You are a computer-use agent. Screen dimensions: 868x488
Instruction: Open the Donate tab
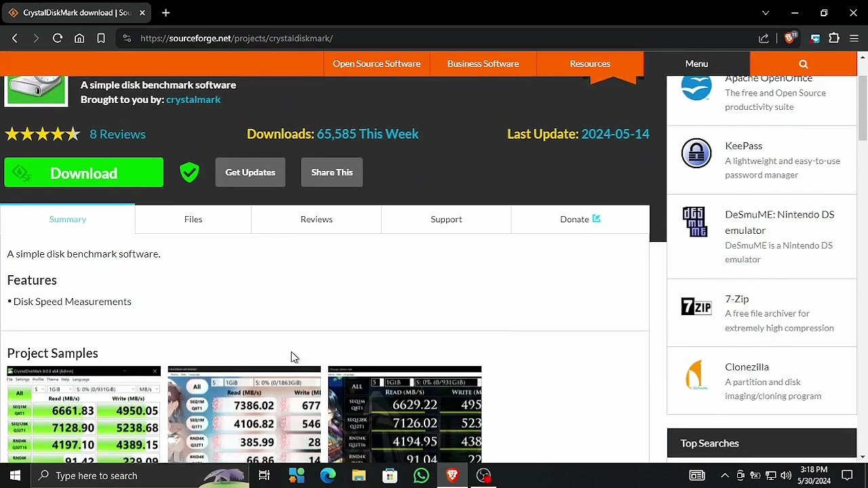click(x=580, y=219)
